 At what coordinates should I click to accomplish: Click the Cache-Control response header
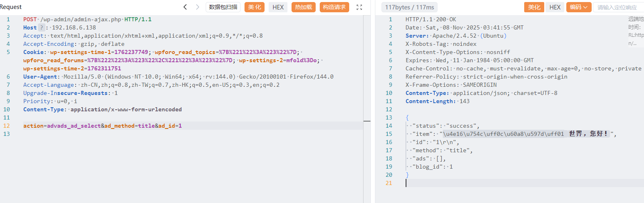tap(523, 68)
